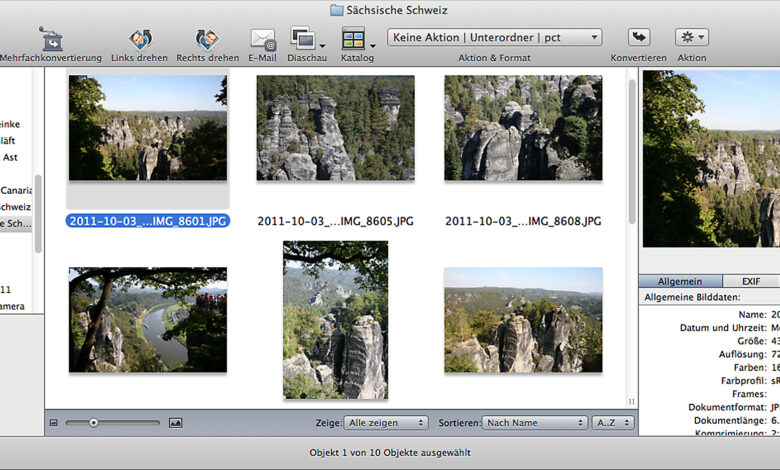The image size is (780, 470).
Task: Select the river bend photo thumbnail
Action: (x=148, y=320)
